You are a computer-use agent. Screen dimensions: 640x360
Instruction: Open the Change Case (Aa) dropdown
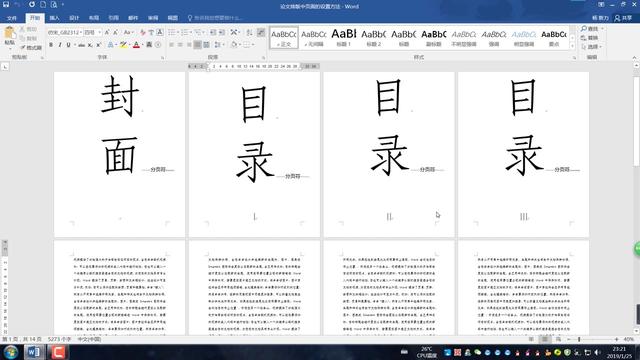coord(128,32)
